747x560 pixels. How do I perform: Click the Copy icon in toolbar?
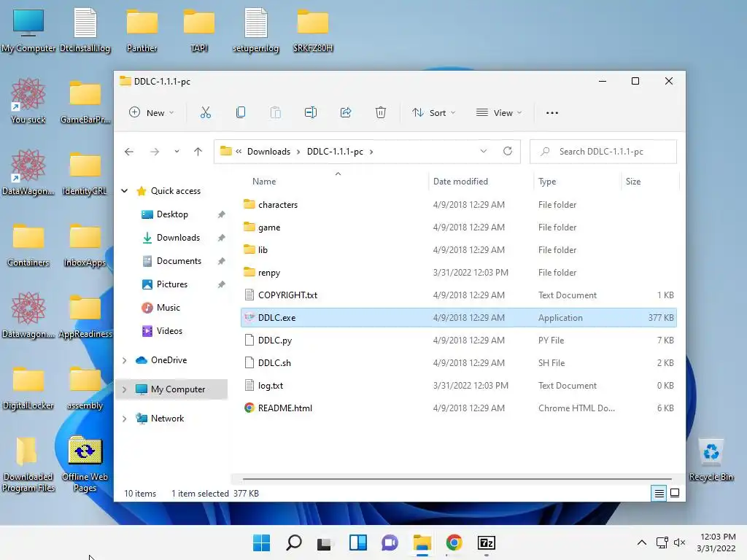[241, 113]
